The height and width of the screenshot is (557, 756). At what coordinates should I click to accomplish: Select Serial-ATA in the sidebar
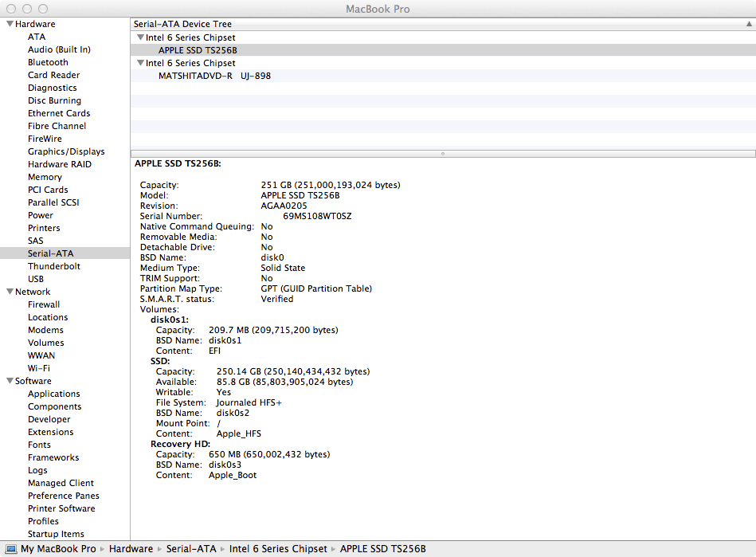pos(51,253)
